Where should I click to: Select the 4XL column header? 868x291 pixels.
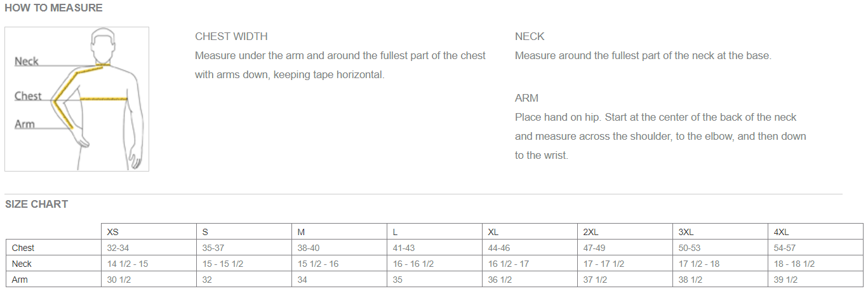click(x=782, y=232)
